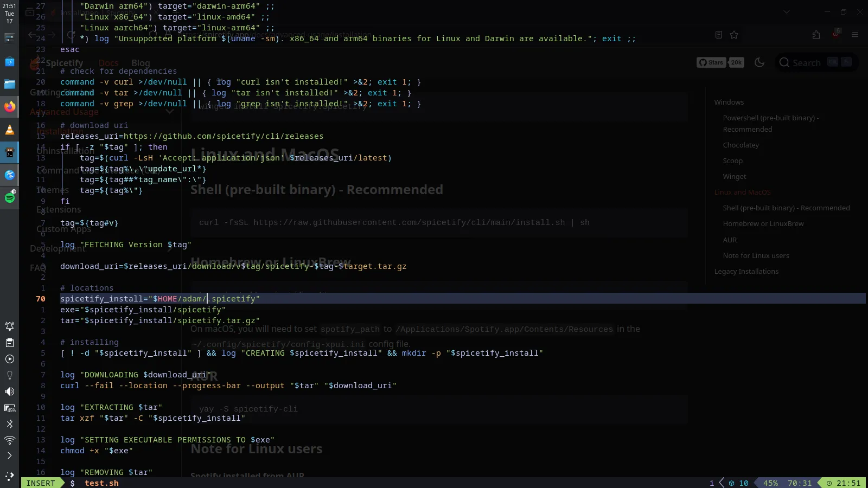Open the 45% battery tray indicator
This screenshot has width=868, height=488.
pos(10,408)
